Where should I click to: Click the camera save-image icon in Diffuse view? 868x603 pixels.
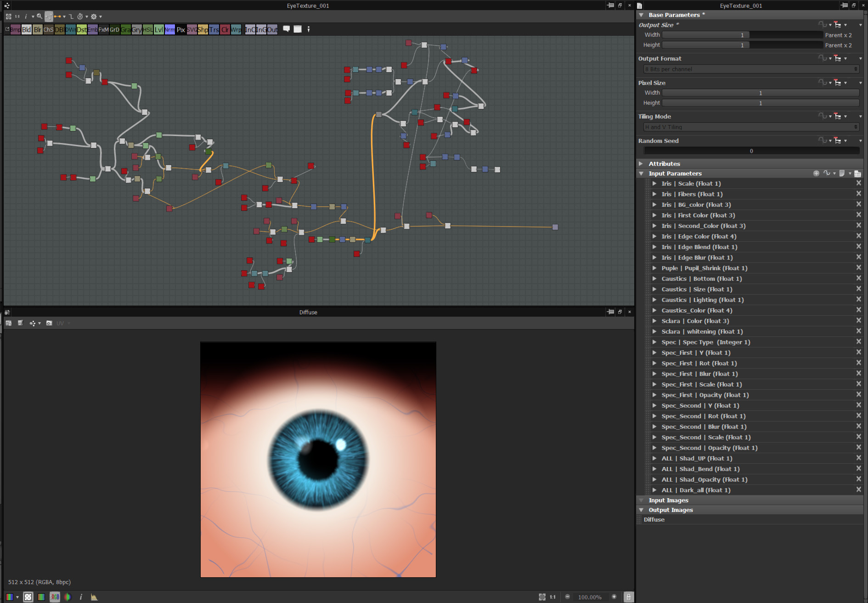coord(49,323)
